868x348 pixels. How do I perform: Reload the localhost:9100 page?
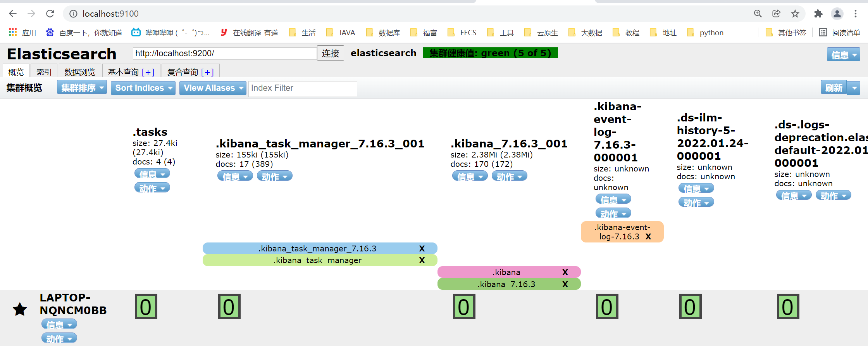(x=50, y=14)
